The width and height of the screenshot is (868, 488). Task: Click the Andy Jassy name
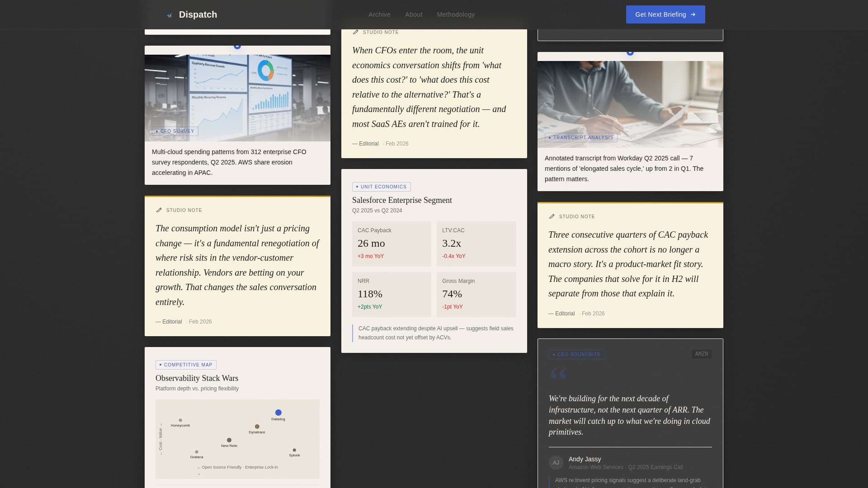pos(585,459)
